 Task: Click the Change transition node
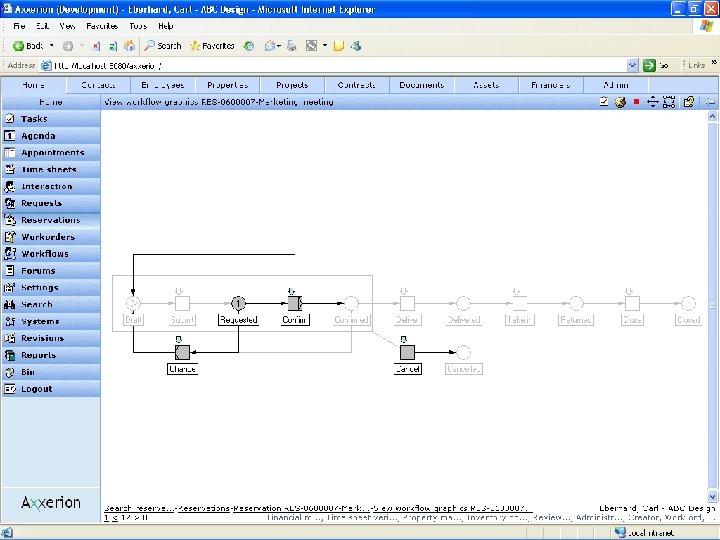coord(182,352)
